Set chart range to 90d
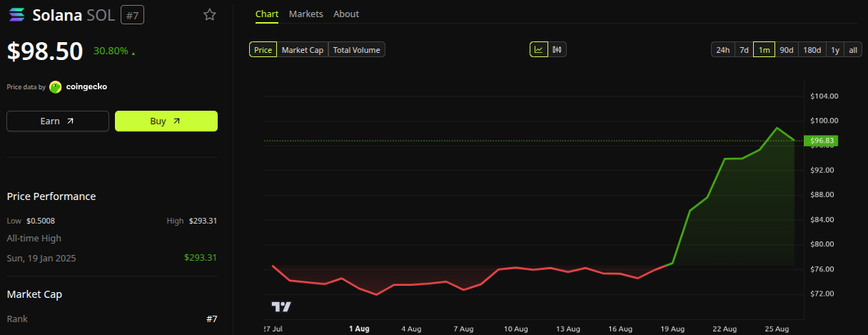 787,49
